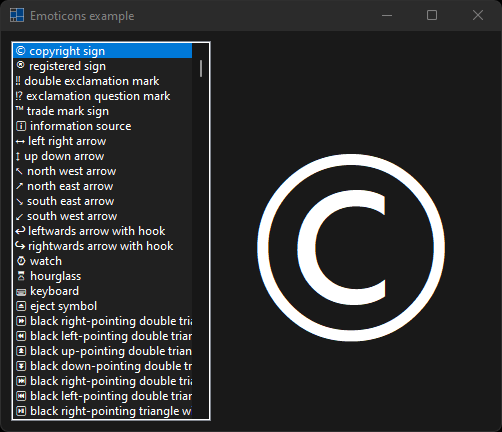Click the information source item
The width and height of the screenshot is (502, 432).
tap(103, 126)
